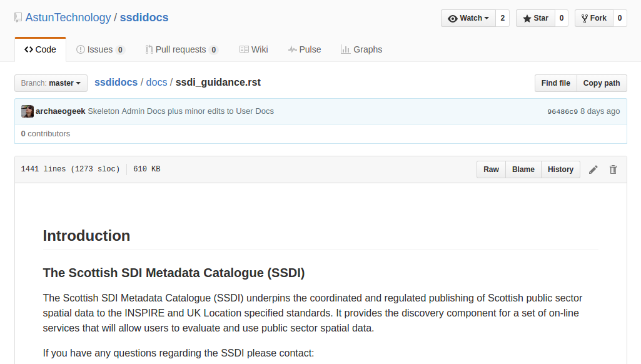Click archaeogeek's avatar thumbnail

[28, 111]
